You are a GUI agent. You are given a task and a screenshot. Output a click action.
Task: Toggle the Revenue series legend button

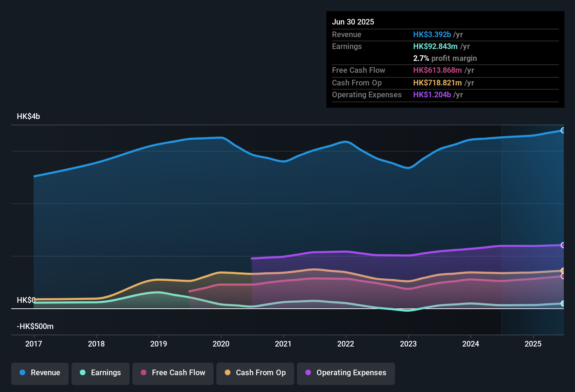tap(40, 373)
